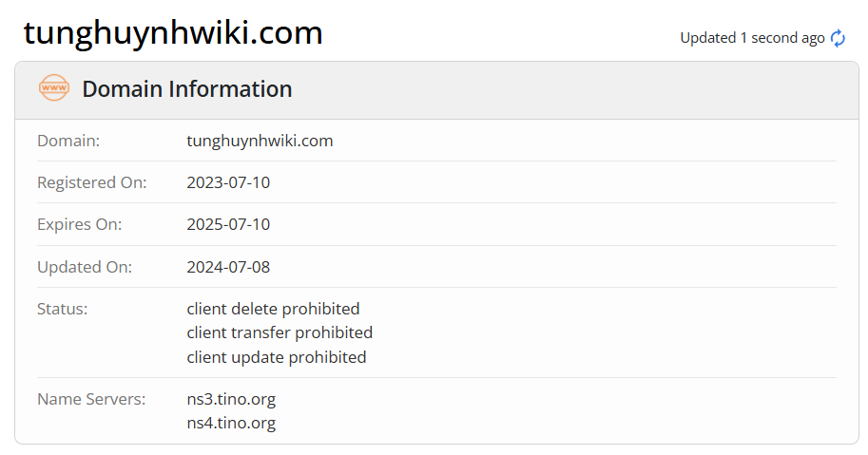Click the Name Servers: label

tap(91, 399)
